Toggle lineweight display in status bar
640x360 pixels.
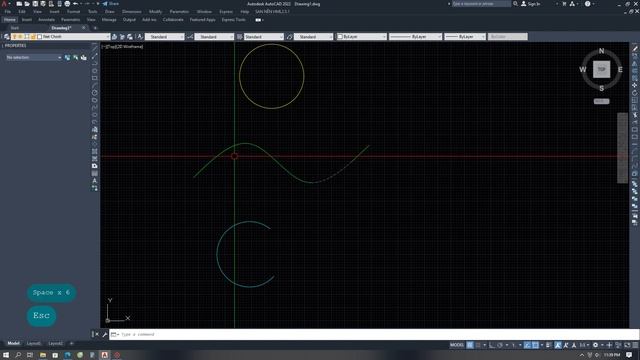[549, 345]
